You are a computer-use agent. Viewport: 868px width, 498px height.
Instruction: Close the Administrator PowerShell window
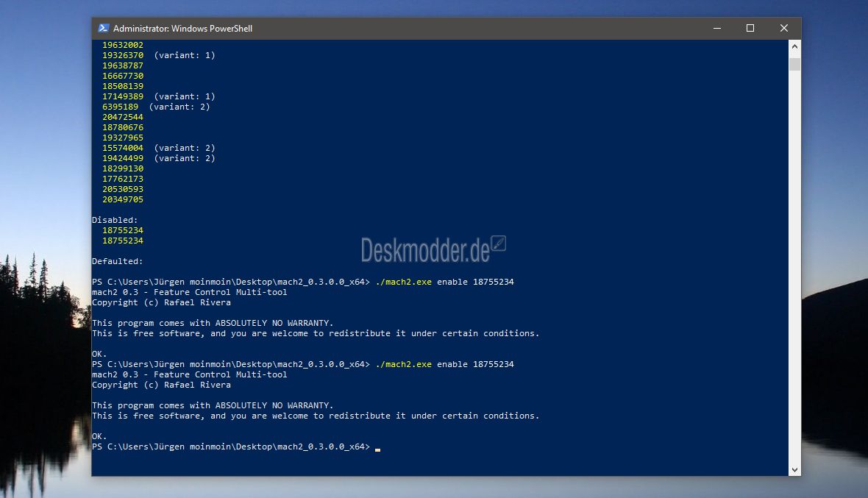click(784, 28)
